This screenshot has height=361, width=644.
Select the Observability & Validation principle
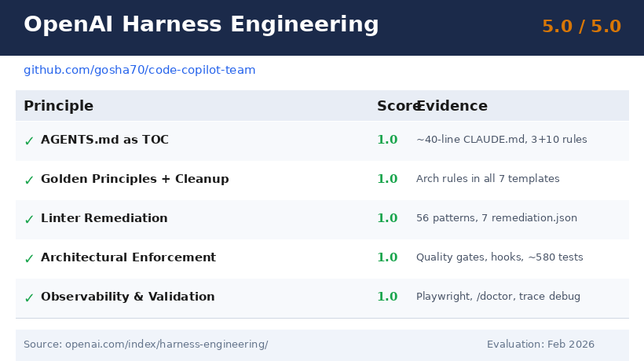click(128, 296)
